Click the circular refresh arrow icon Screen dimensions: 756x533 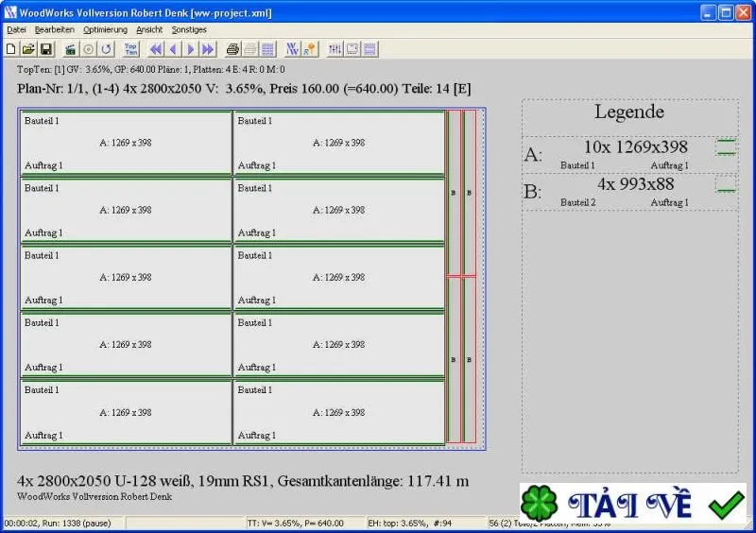tap(107, 49)
